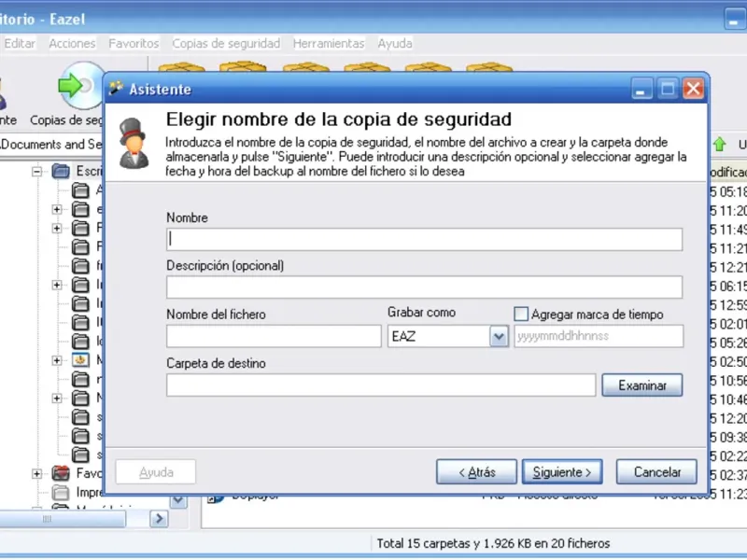The height and width of the screenshot is (560, 747).
Task: Click the green up arrow icon in main window
Action: coord(719,144)
